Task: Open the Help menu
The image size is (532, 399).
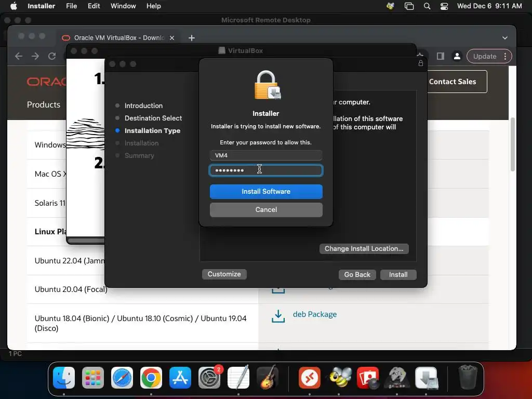Action: tap(153, 6)
